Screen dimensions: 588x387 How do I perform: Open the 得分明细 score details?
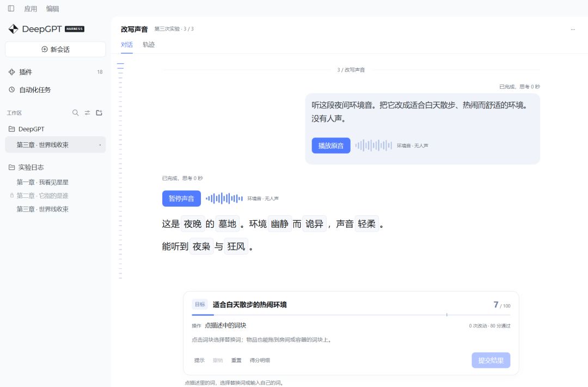tap(260, 360)
